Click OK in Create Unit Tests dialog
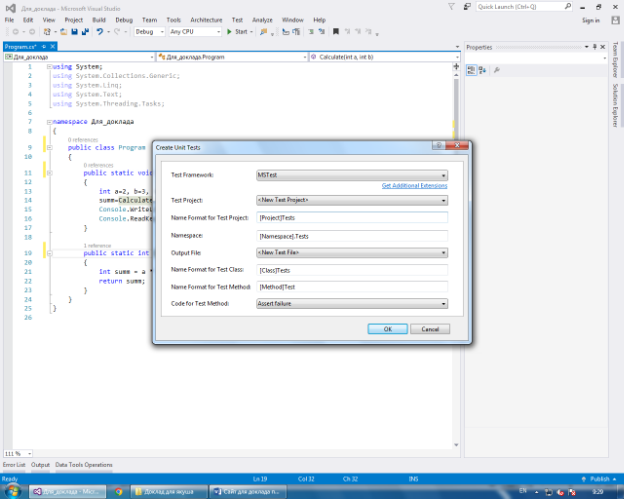 386,329
